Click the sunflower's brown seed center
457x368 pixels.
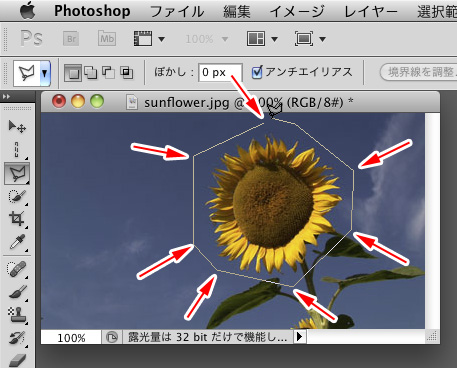[x=273, y=206]
